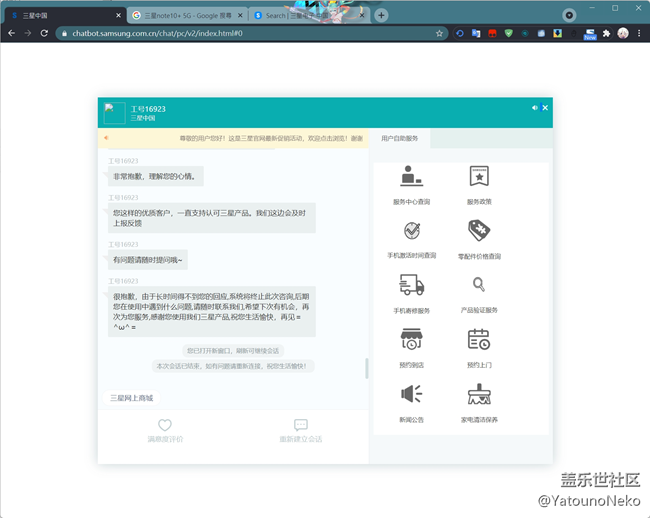
Task: Click the blue circular arrow extension icon
Action: point(460,33)
